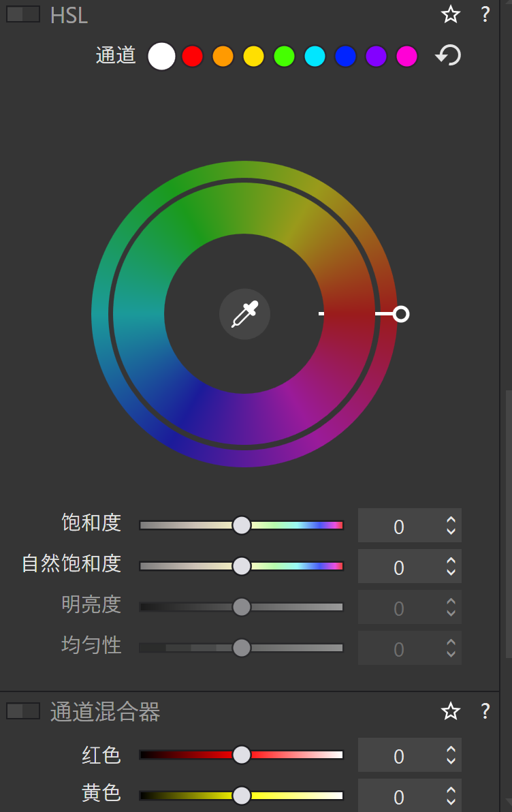Click the 红色 slider handle
512x812 pixels.
[x=241, y=755]
